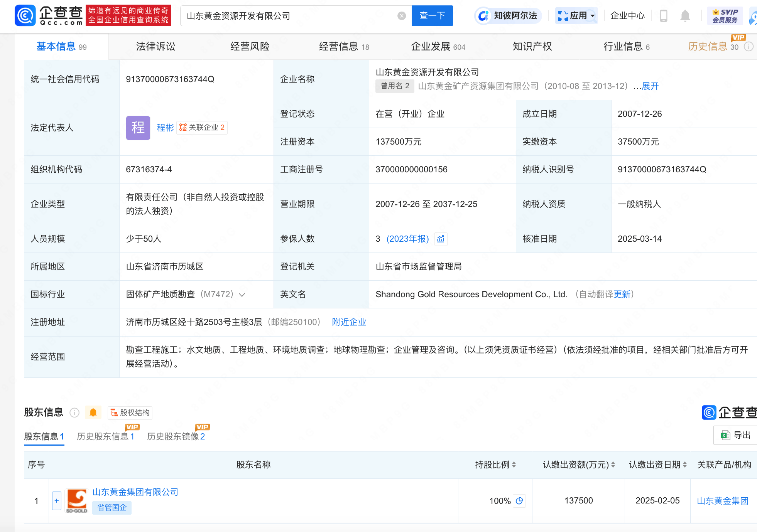Open the 程 legal representative avatar
Image resolution: width=757 pixels, height=532 pixels.
pos(138,128)
